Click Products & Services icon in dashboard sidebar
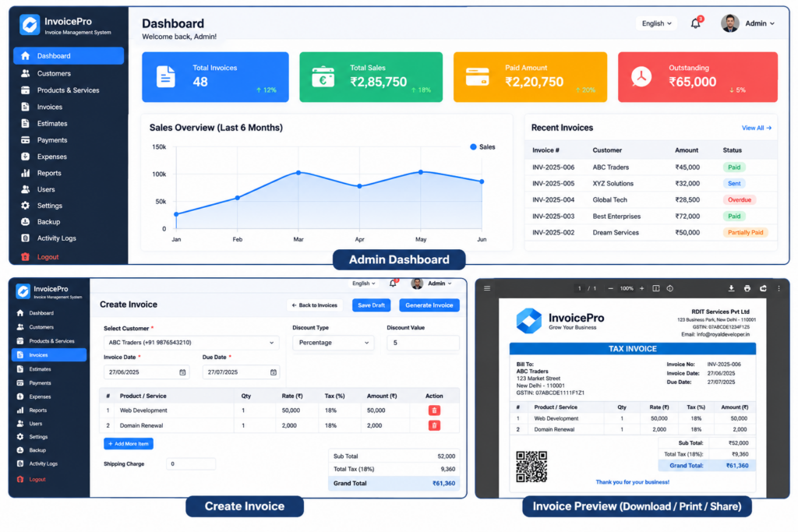This screenshot has width=798, height=532. pyautogui.click(x=25, y=90)
